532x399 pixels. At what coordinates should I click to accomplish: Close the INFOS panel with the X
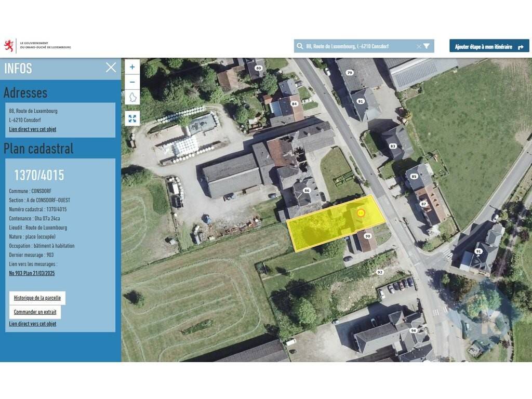click(111, 68)
